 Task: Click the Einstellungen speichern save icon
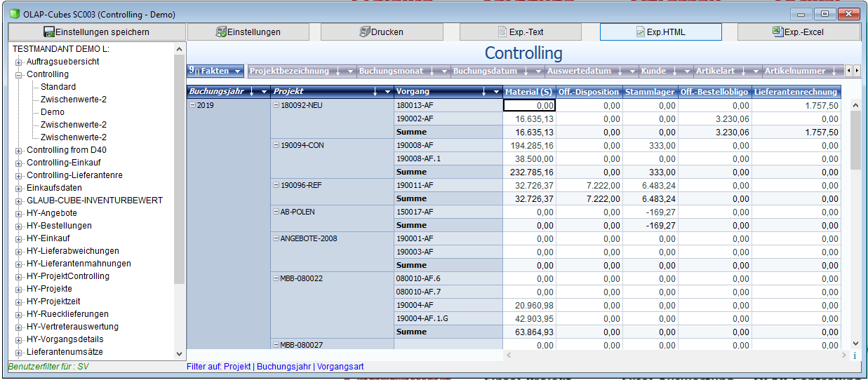click(49, 32)
